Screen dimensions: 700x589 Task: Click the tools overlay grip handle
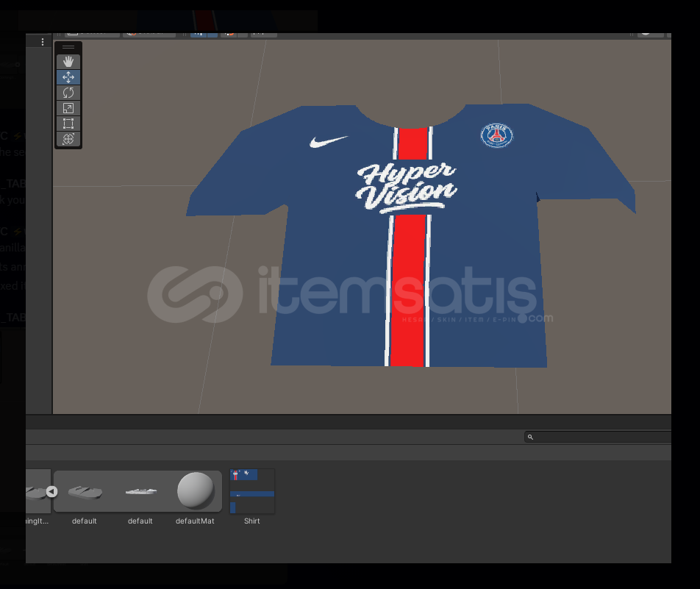pyautogui.click(x=68, y=47)
